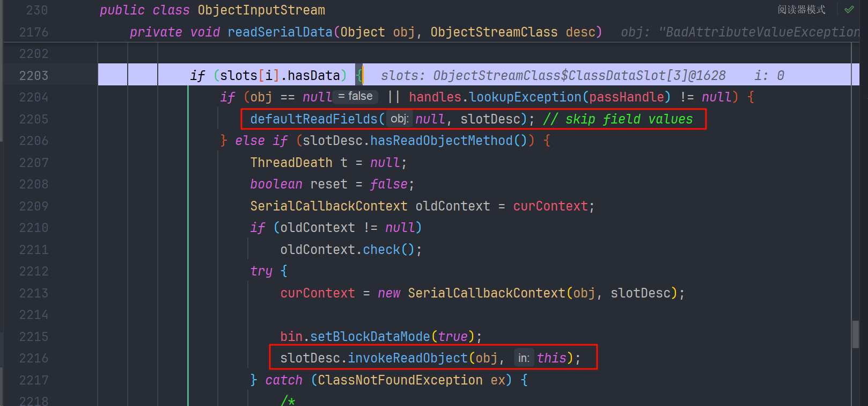Click the SerialCallbackContext type on line 2209
Screen dimensions: 868x406
coord(329,206)
